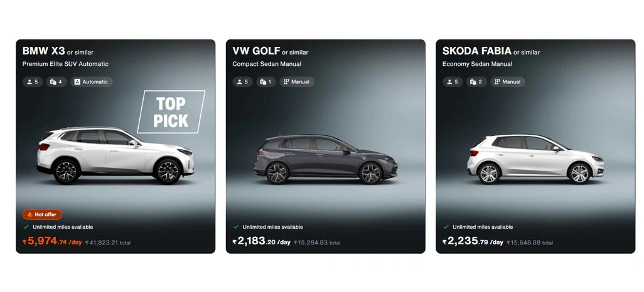Click the Manual gearbox badge on VW Golf
The image size is (644, 292).
click(x=297, y=82)
